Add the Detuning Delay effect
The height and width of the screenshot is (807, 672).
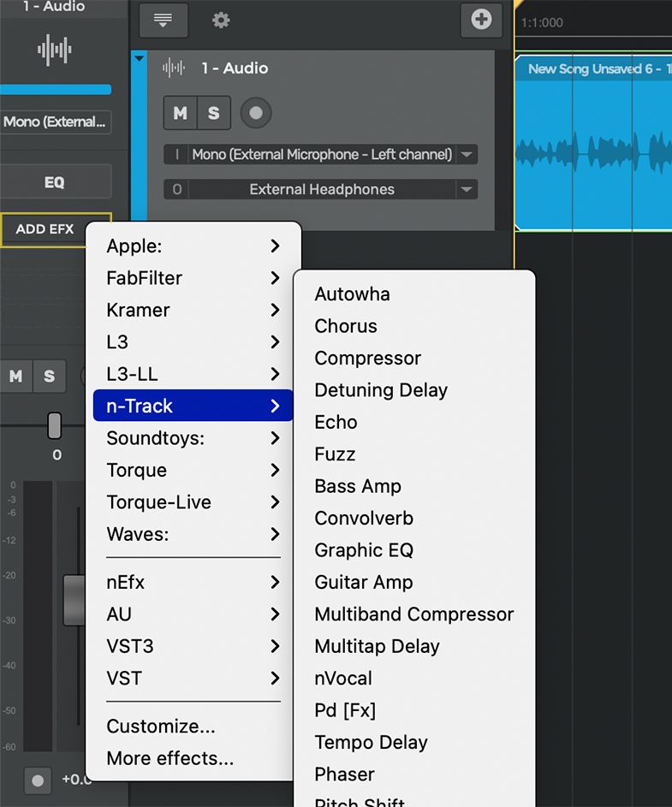pos(414,389)
